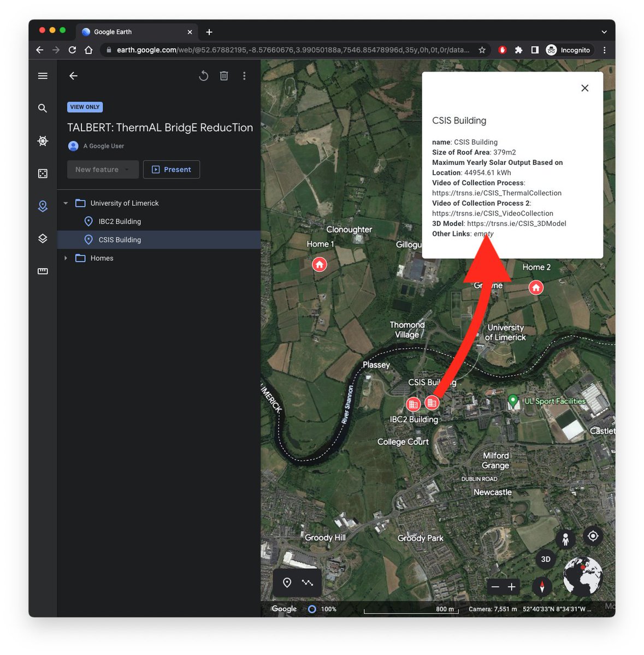Click the Clonoughter map label
This screenshot has height=655, width=644.
[349, 229]
